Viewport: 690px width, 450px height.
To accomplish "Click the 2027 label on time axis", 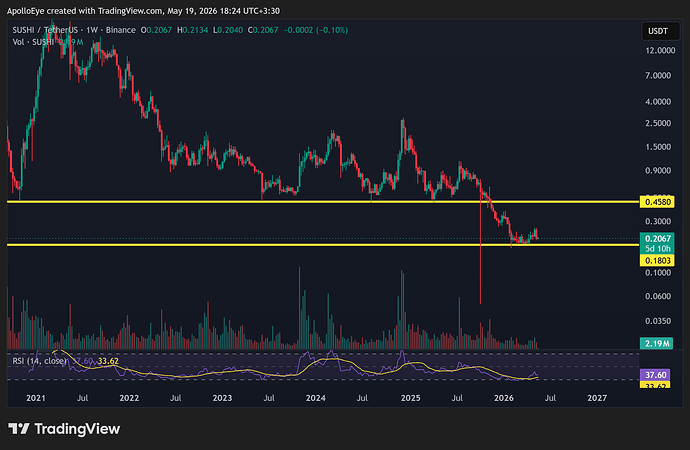I will 597,398.
